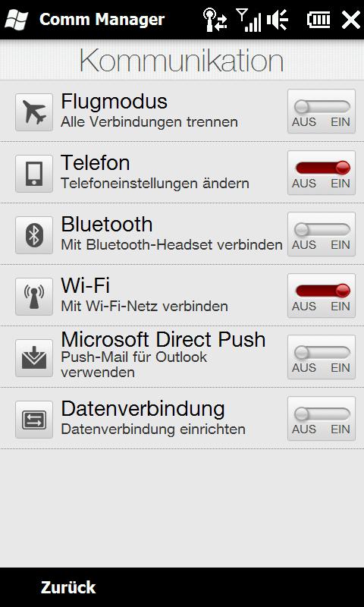Tap the Zurück softkey

tap(68, 587)
